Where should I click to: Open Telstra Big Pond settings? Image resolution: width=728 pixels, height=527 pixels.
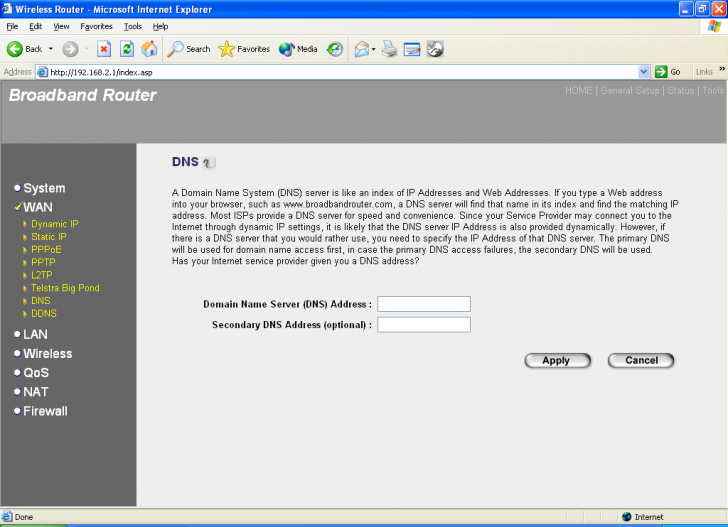pyautogui.click(x=65, y=288)
